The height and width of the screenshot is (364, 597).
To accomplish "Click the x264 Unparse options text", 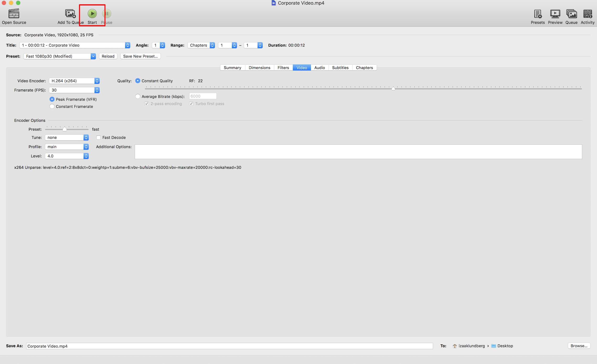I will (128, 167).
